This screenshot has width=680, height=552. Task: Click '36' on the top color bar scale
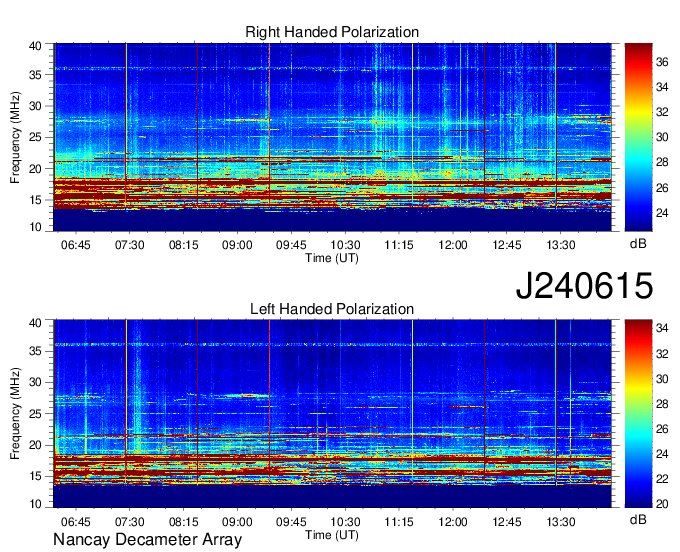(662, 62)
